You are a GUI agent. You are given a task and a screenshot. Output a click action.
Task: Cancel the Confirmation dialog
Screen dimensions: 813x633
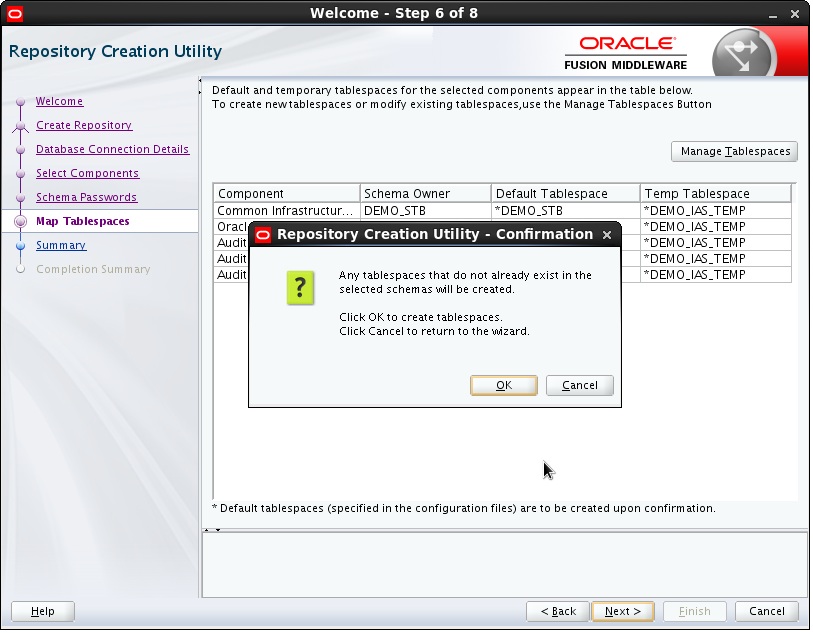tap(581, 386)
